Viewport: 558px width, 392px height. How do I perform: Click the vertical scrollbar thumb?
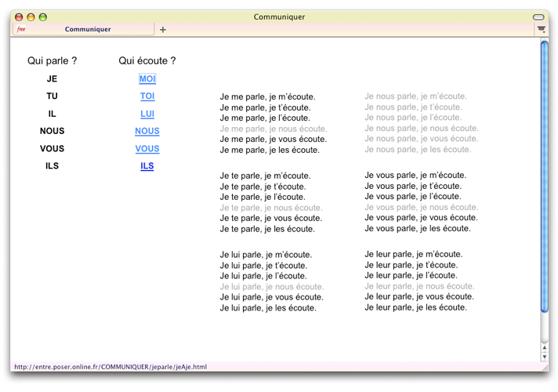(x=545, y=176)
